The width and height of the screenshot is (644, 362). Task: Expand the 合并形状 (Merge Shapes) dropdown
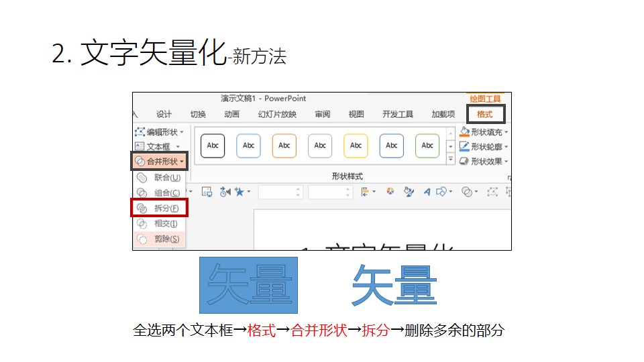[x=159, y=161]
